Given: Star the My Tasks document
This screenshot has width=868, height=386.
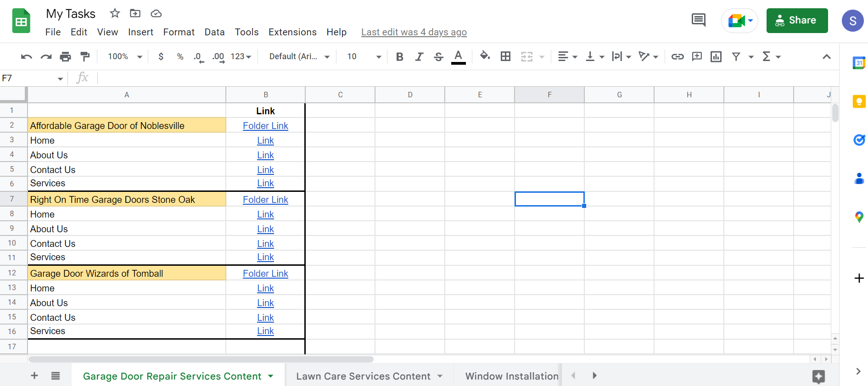Looking at the screenshot, I should tap(115, 13).
